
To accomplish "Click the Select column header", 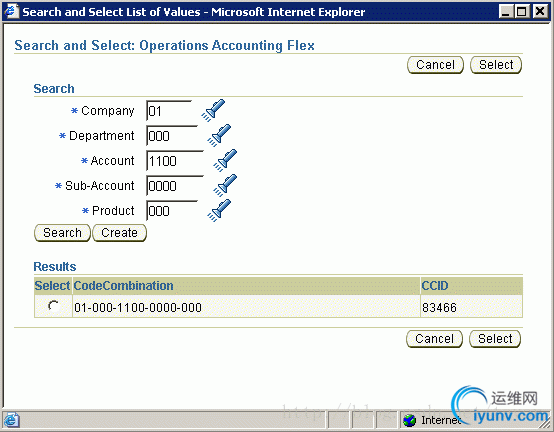I will click(52, 286).
